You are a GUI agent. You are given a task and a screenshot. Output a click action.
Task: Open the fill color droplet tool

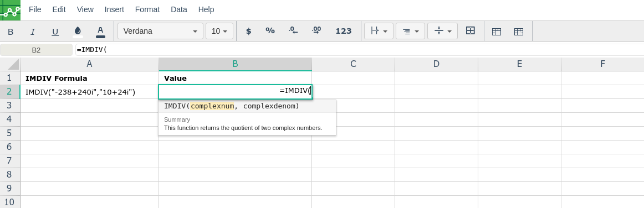coord(78,32)
